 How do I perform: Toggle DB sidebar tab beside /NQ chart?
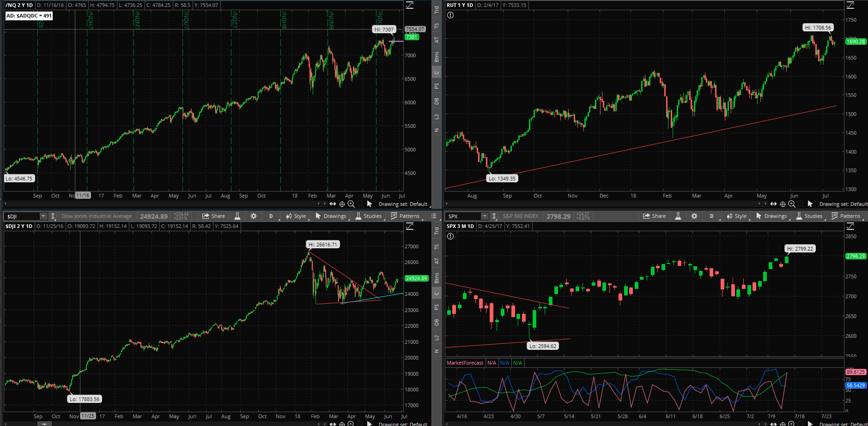(437, 101)
